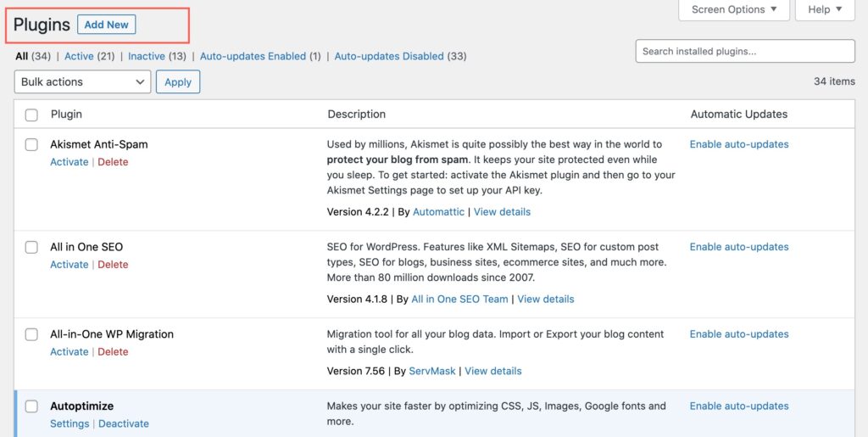
Task: Enable auto-updates for All in One SEO
Action: click(x=739, y=246)
